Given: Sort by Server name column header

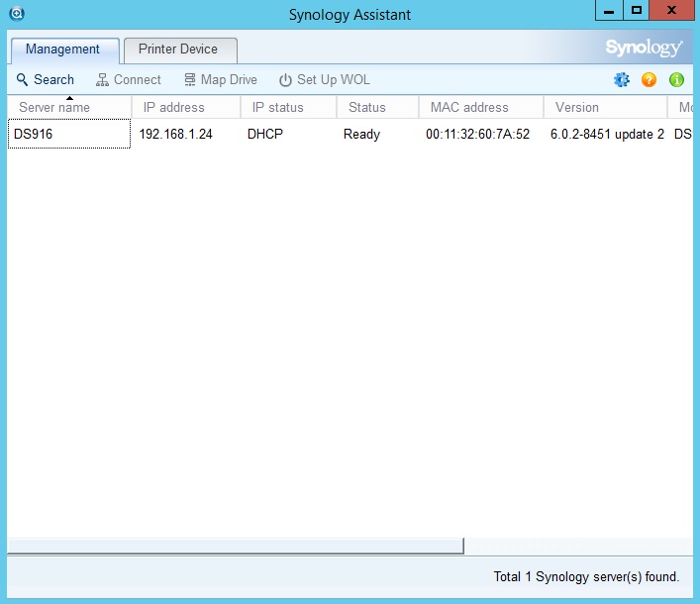Looking at the screenshot, I should [69, 107].
